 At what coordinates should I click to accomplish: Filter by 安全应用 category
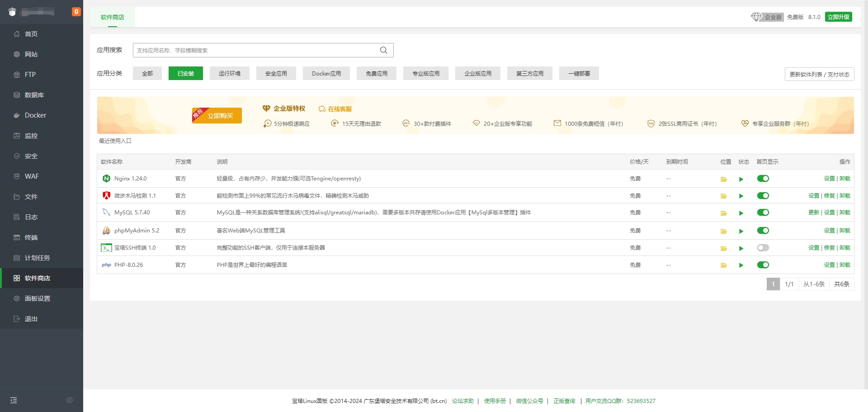tap(276, 73)
